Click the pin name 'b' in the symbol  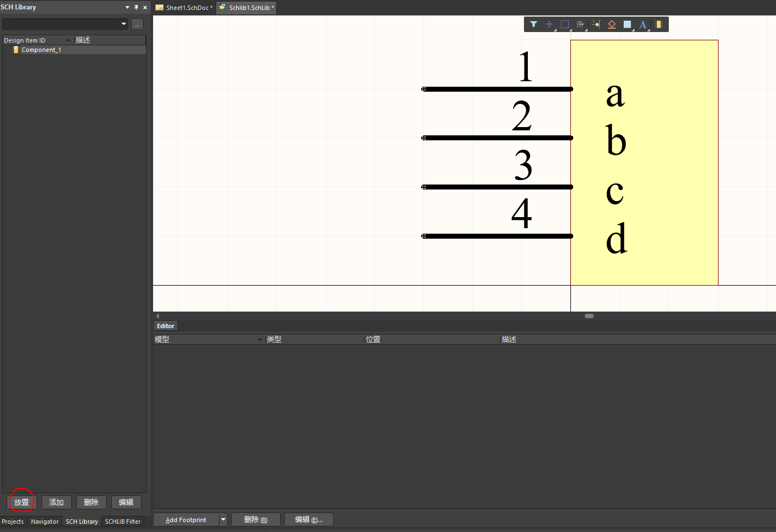(x=616, y=139)
